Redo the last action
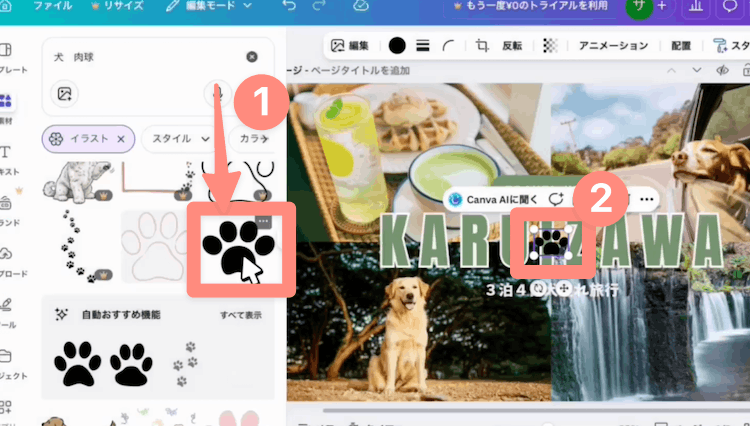This screenshot has height=426, width=750. 319,6
